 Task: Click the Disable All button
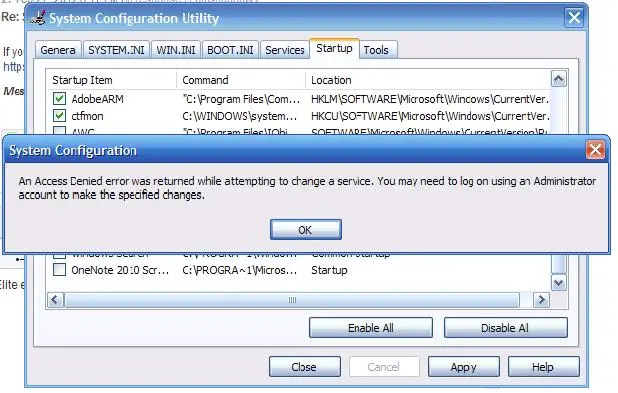(506, 328)
